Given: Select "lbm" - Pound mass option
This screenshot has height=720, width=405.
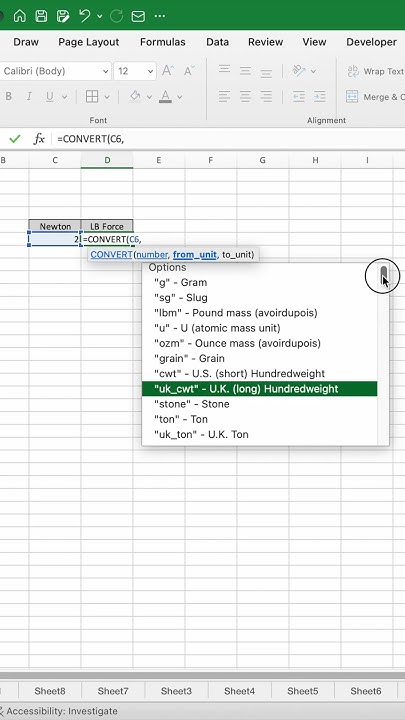Looking at the screenshot, I should point(259,313).
